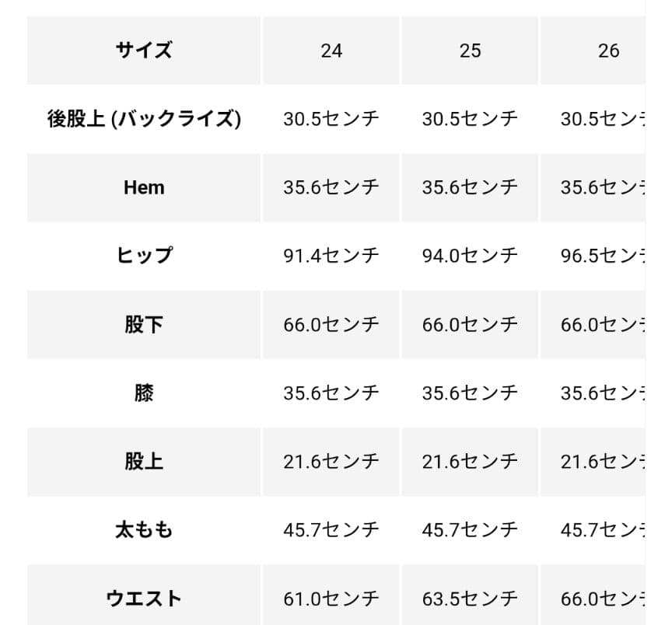This screenshot has width=672, height=625.
Task: Select the 膝 row label
Action: pos(144,393)
